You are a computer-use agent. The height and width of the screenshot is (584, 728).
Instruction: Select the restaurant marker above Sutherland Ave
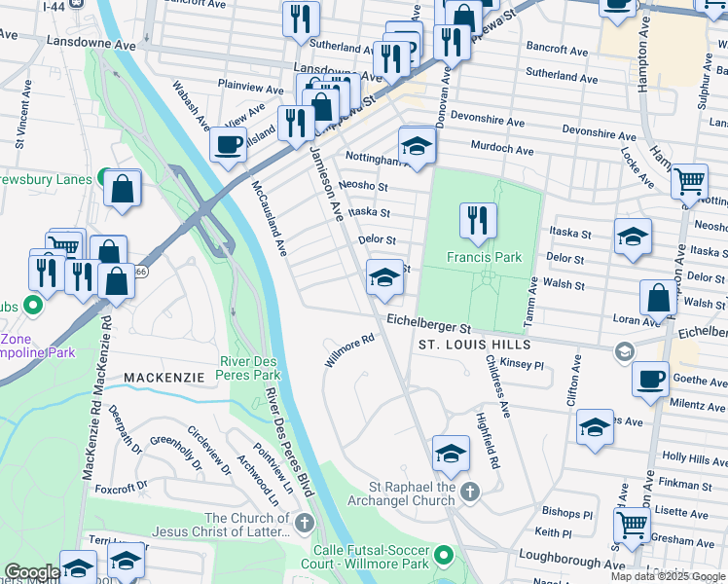click(302, 20)
